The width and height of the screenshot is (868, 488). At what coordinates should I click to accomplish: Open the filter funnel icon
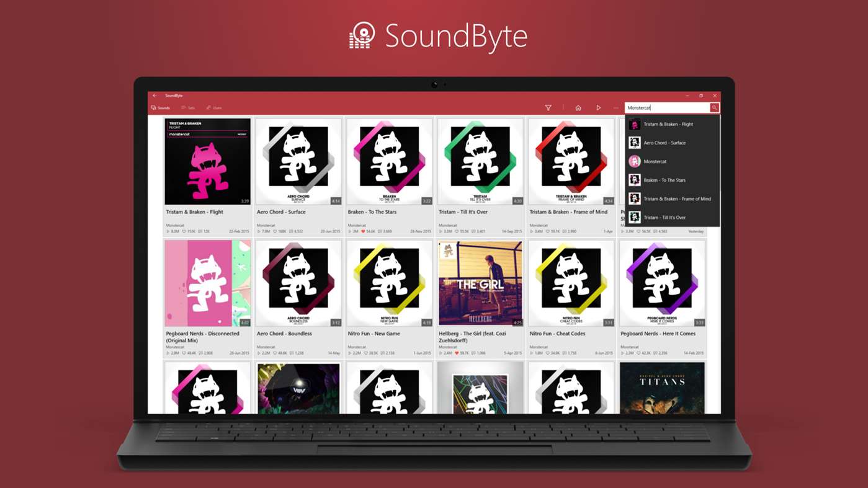548,108
